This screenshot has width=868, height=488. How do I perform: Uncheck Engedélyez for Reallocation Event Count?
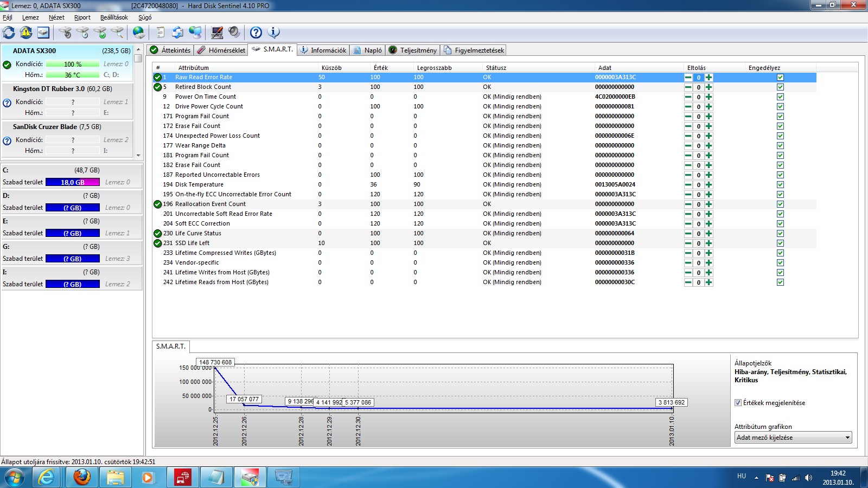tap(780, 204)
